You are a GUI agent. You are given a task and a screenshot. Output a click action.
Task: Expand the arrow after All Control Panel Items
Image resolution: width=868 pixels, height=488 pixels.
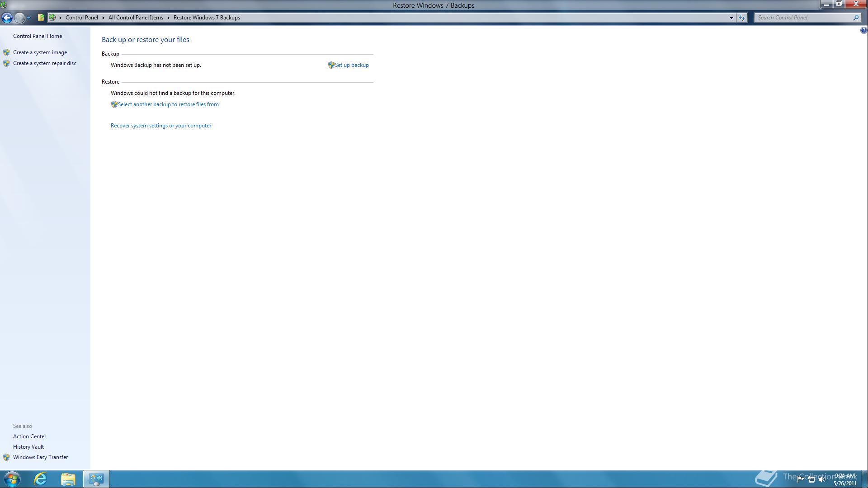click(168, 18)
